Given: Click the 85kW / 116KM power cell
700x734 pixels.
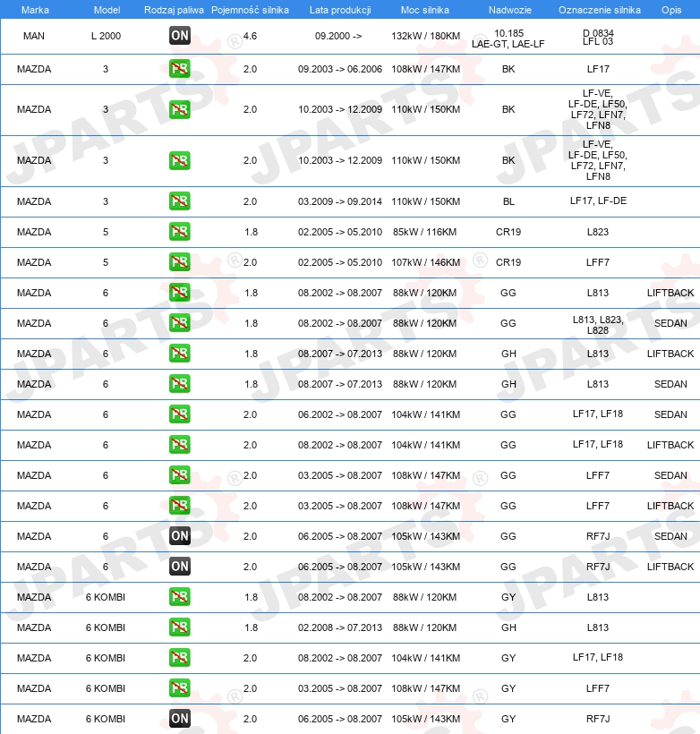Looking at the screenshot, I should [x=424, y=232].
